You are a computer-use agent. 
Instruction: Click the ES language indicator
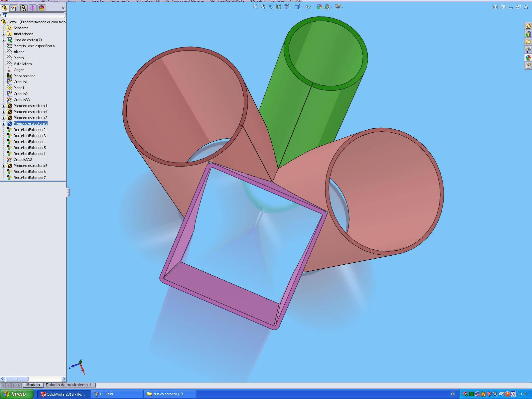453,394
